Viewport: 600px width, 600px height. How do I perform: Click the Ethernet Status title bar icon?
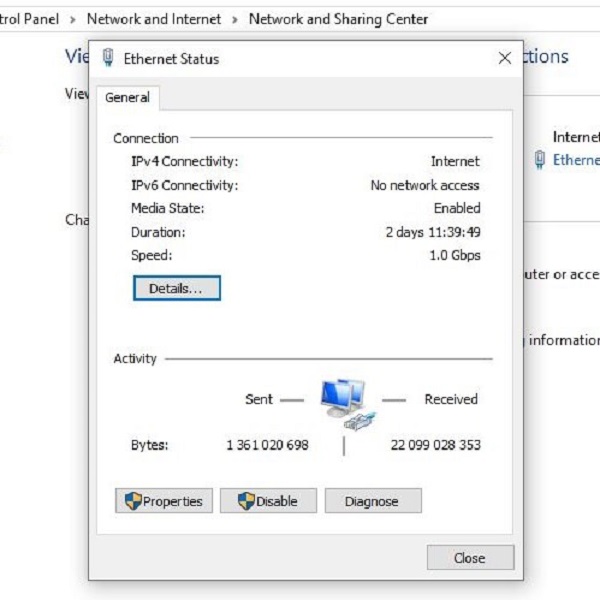108,58
